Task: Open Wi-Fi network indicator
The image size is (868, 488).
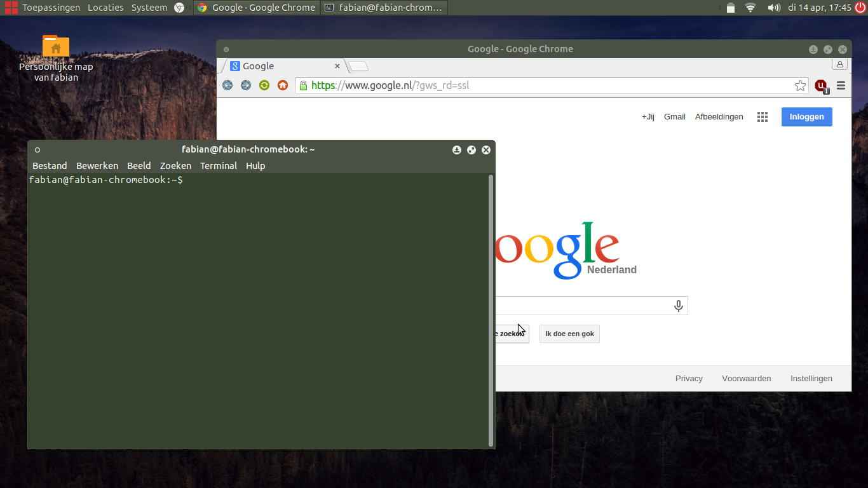Action: click(x=750, y=8)
